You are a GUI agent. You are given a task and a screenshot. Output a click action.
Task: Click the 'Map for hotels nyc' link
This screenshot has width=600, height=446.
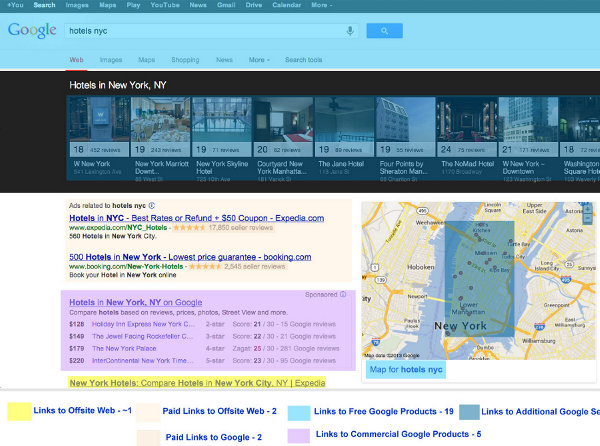point(406,369)
